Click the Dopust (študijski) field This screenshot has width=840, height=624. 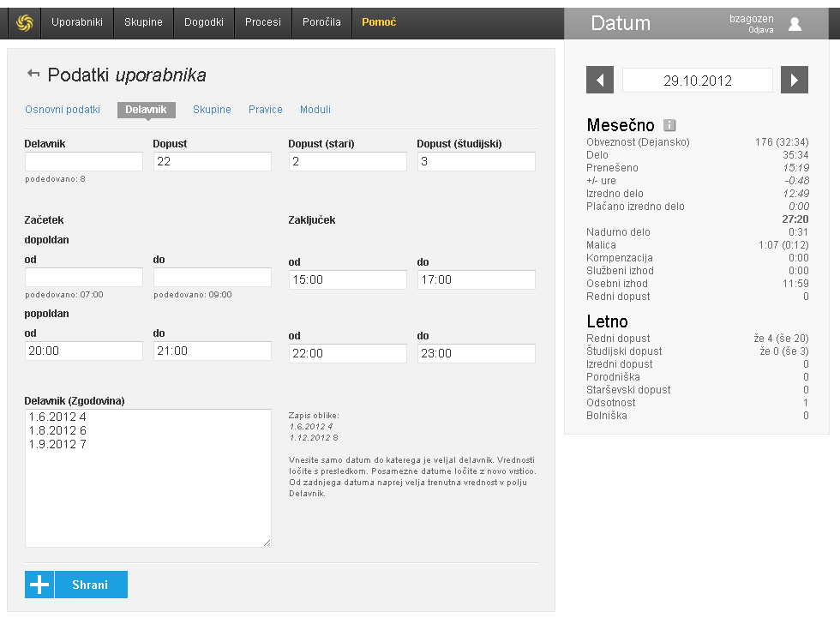[477, 162]
